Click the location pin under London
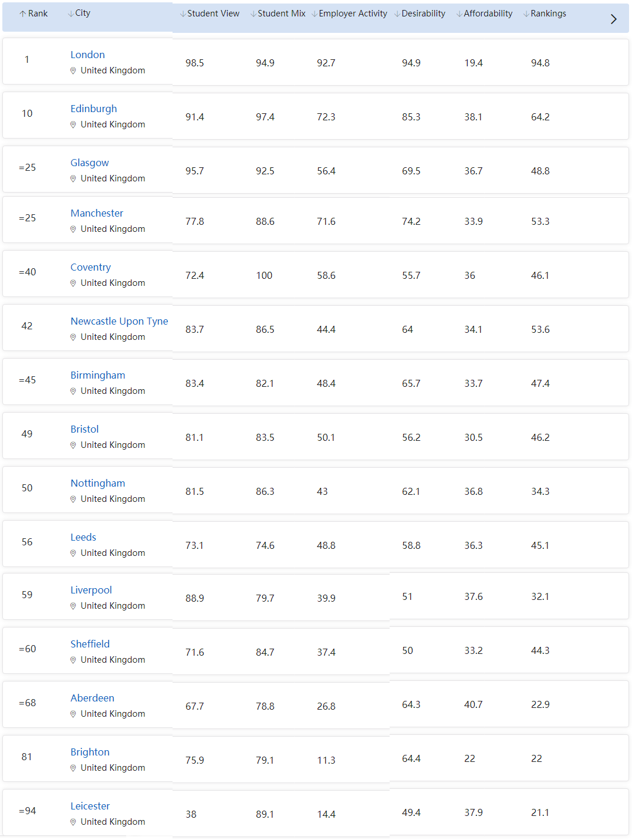This screenshot has width=632, height=840. [x=73, y=70]
